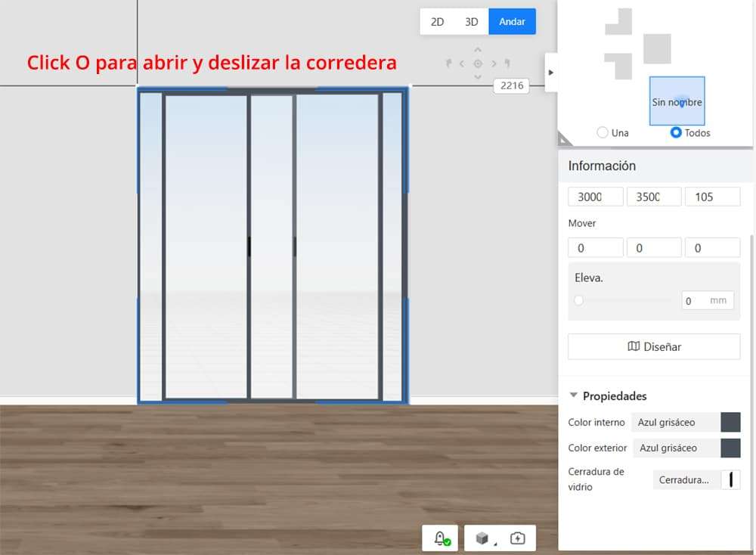Click the left footstep walk icon

point(448,64)
